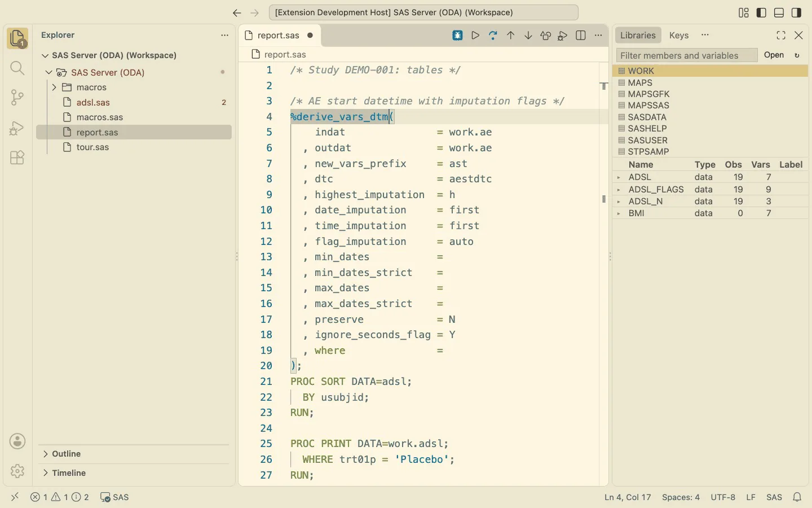Viewport: 812px width, 508px height.
Task: Collapse the SAS Server (ODA) folder
Action: (49, 72)
